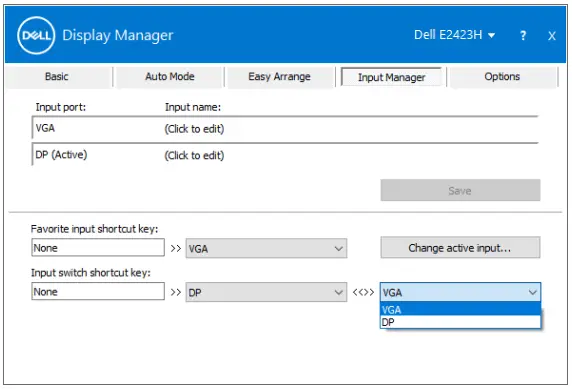Select the VGA input port row
Viewport: 572px width, 389px height.
click(285, 128)
